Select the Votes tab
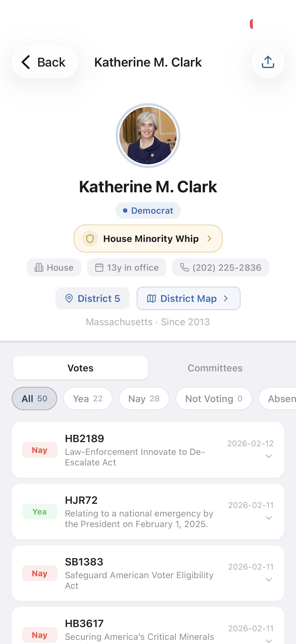 tap(81, 368)
